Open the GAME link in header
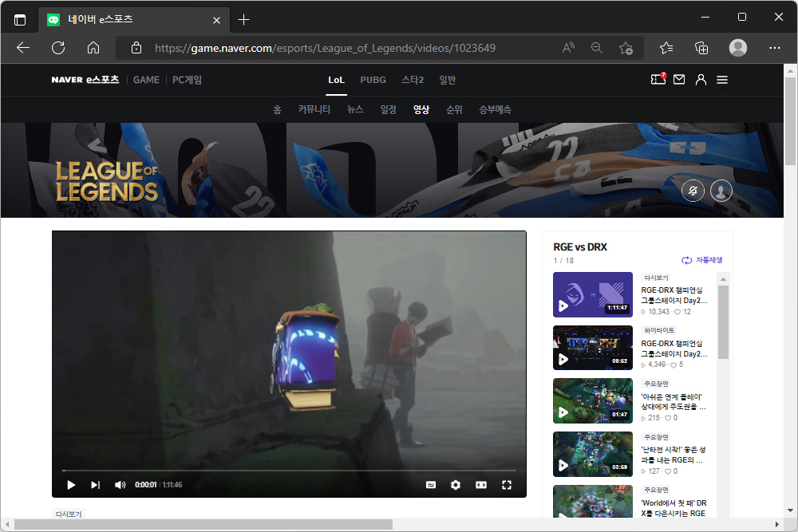The width and height of the screenshot is (798, 532). [x=146, y=80]
